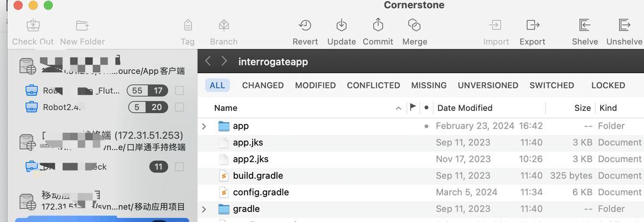Sort by the Date Modified column header

click(465, 108)
